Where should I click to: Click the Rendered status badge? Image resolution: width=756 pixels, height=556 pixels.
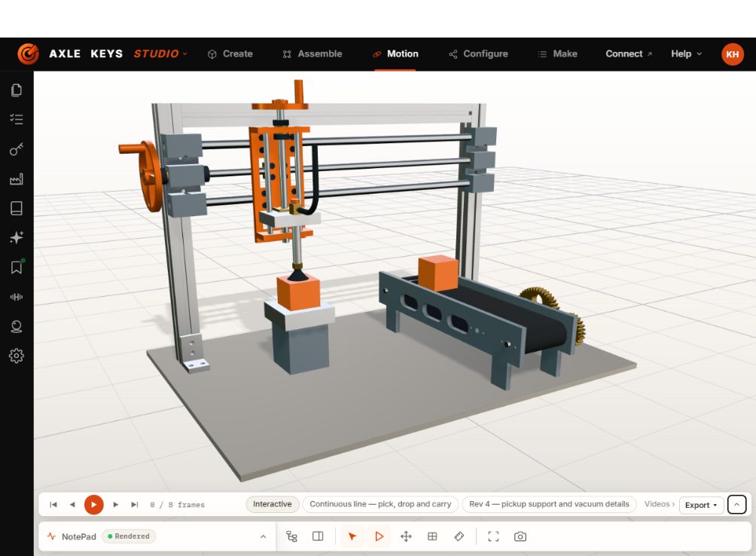tap(129, 536)
